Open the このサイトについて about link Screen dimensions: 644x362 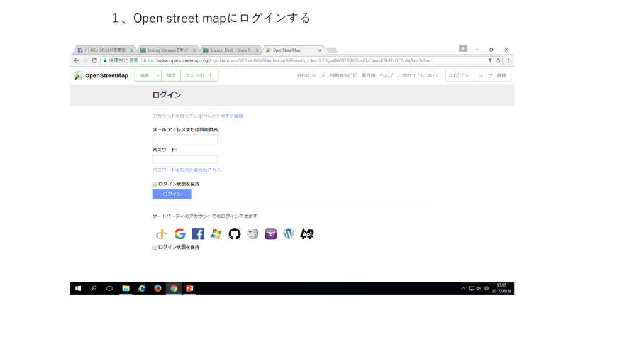click(x=418, y=75)
